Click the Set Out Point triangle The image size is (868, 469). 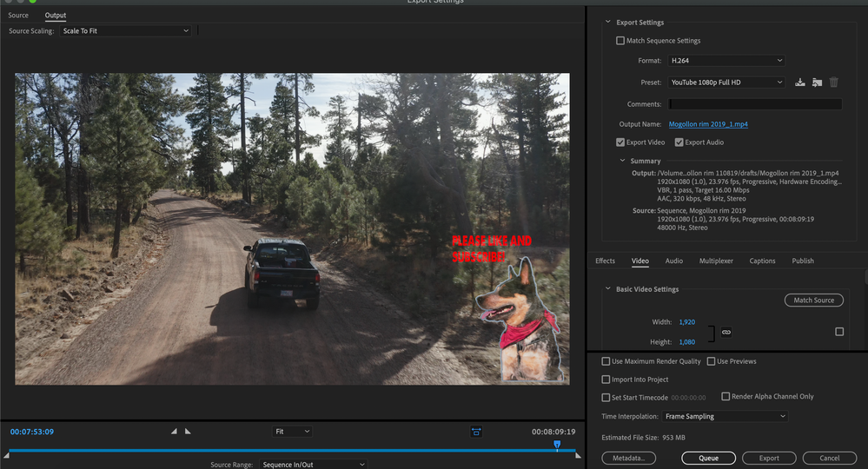tap(188, 431)
